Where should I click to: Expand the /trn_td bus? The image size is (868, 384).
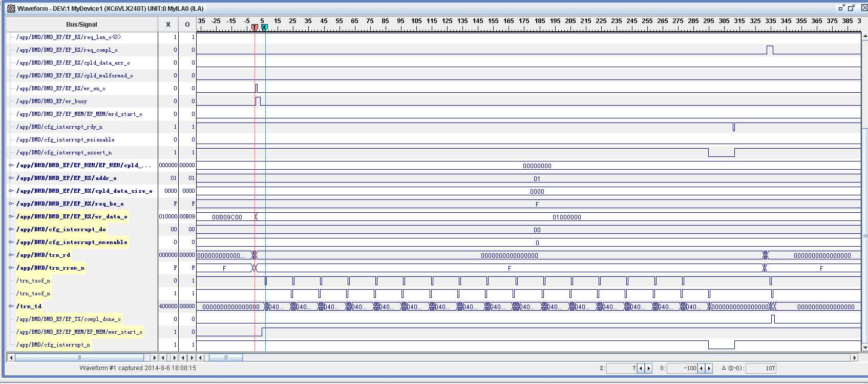pyautogui.click(x=11, y=306)
